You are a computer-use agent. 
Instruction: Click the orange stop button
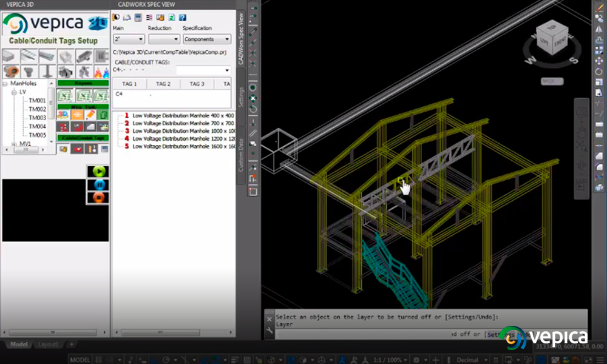pyautogui.click(x=98, y=198)
